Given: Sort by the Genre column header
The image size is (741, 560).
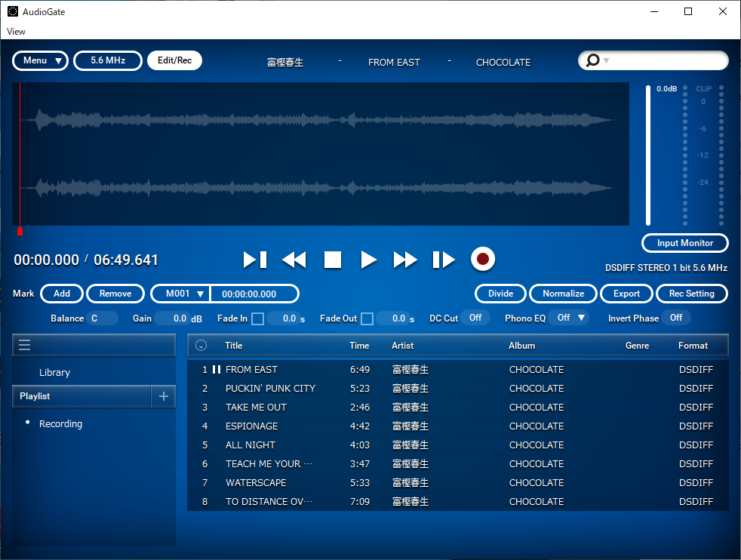Looking at the screenshot, I should click(x=637, y=346).
